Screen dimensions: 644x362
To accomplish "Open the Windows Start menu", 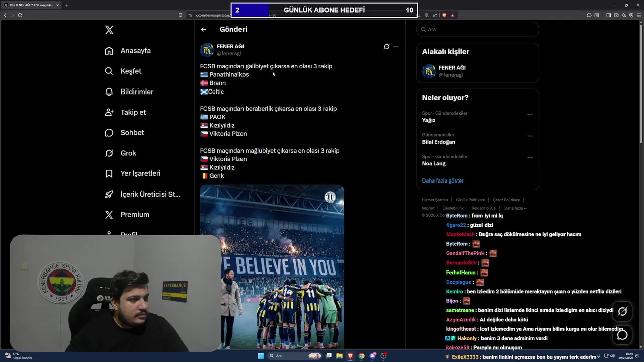I will (x=261, y=356).
